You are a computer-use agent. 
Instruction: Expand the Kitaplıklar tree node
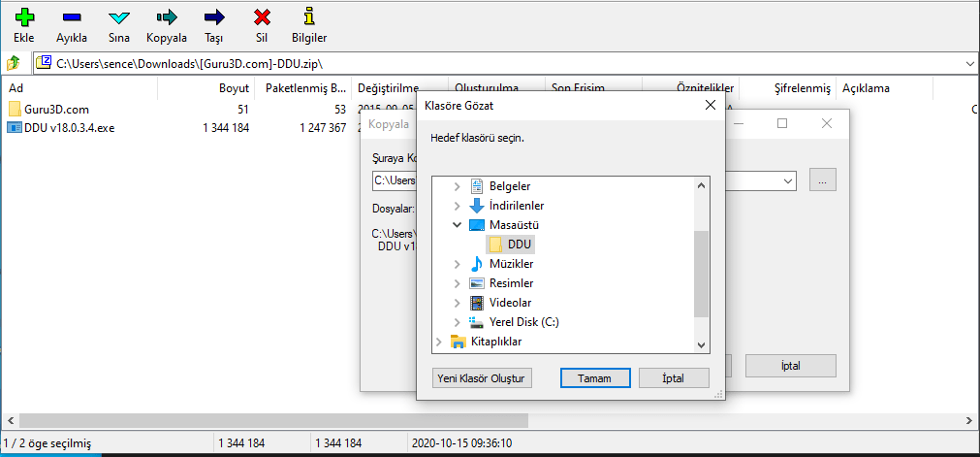click(439, 342)
